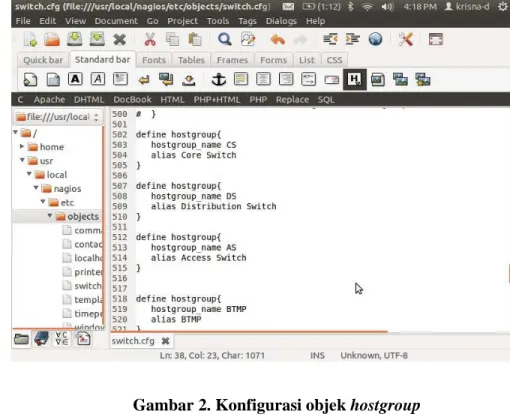Viewport: 510px width, 420px height.
Task: Insert a line break with the return arrow icon
Action: pos(144,80)
